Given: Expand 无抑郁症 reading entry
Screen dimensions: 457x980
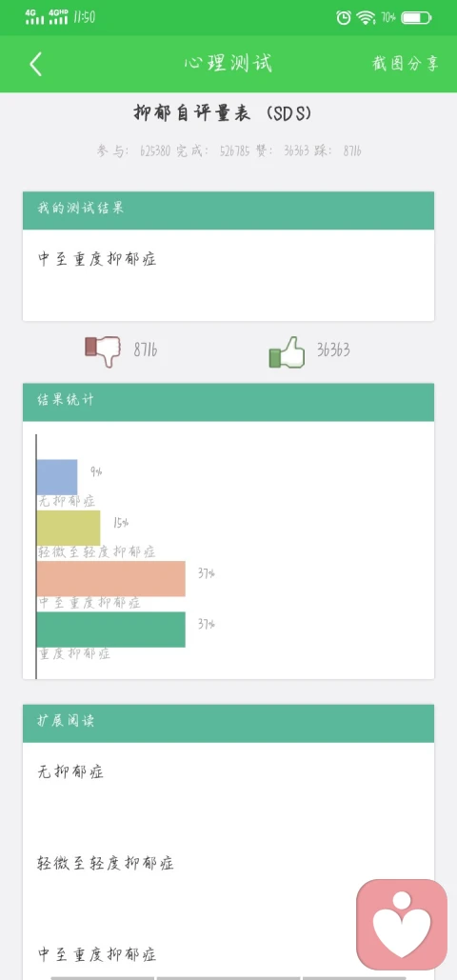Looking at the screenshot, I should pyautogui.click(x=70, y=772).
